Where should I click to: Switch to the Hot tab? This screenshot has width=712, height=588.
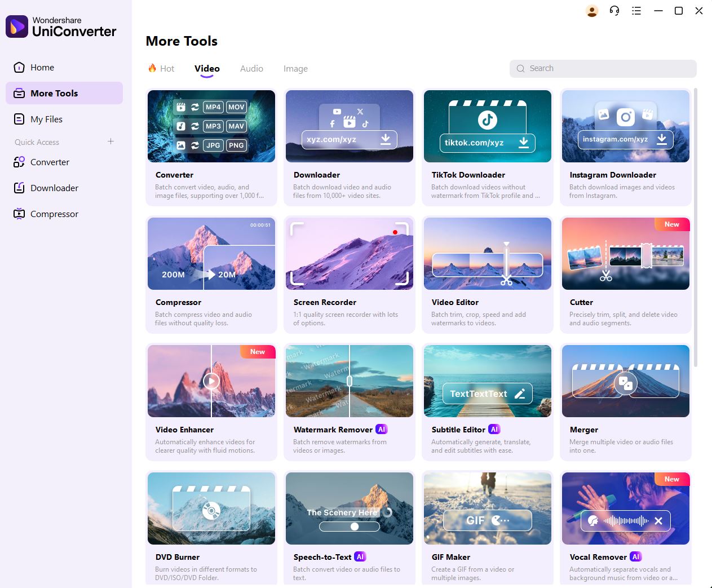coord(161,69)
